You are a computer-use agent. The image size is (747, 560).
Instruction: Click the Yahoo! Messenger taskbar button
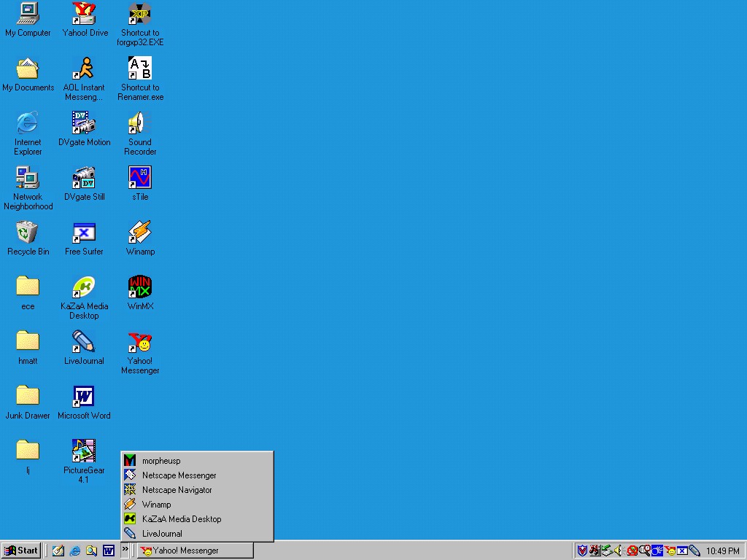point(196,551)
